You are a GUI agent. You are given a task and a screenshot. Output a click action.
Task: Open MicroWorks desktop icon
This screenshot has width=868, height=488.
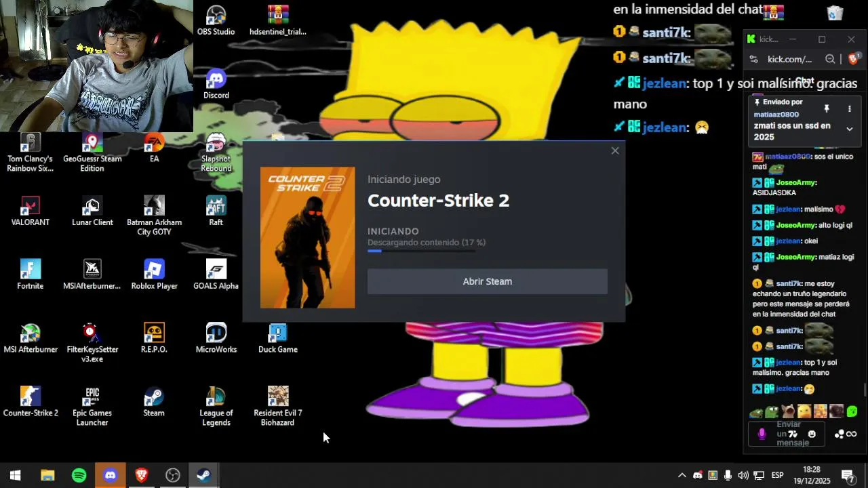tap(216, 338)
